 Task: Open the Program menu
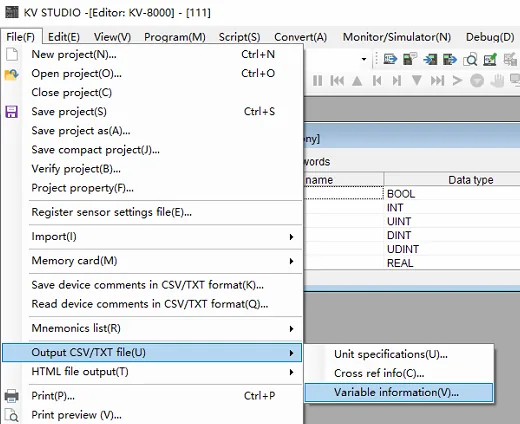pyautogui.click(x=175, y=37)
